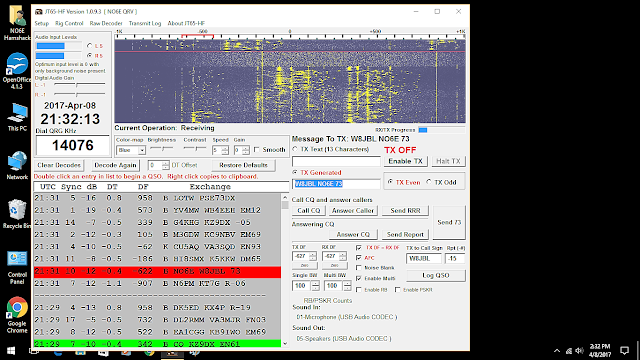The height and width of the screenshot is (360, 640).
Task: Select the green decode row CQ KZ9DX EN61
Action: [158, 344]
